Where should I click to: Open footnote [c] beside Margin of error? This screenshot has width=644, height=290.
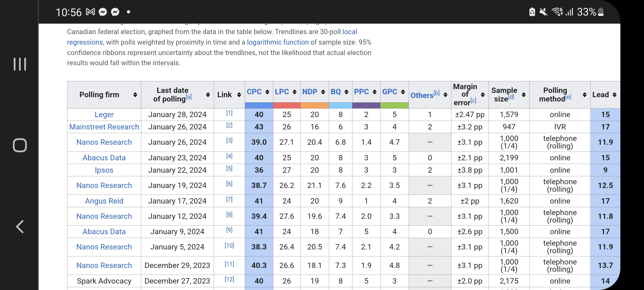pyautogui.click(x=473, y=100)
